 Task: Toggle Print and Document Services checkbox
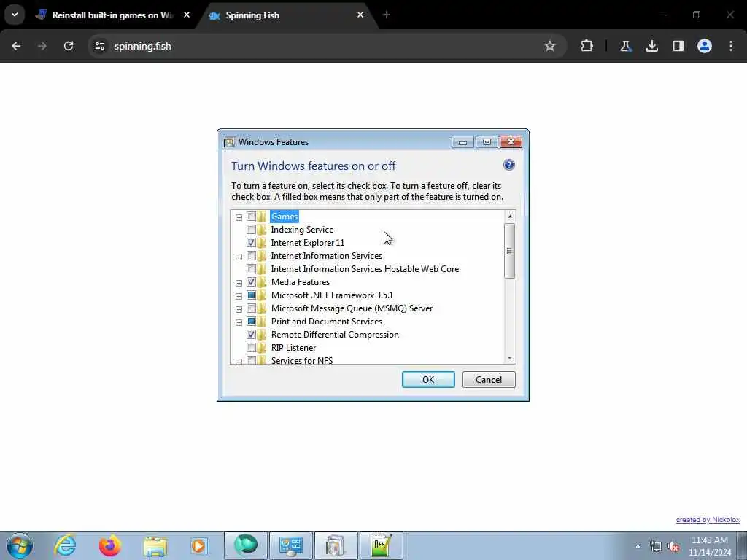[x=251, y=321]
